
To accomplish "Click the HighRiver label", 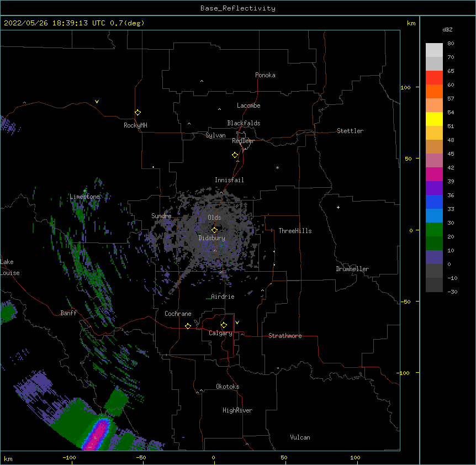I will coord(237,410).
